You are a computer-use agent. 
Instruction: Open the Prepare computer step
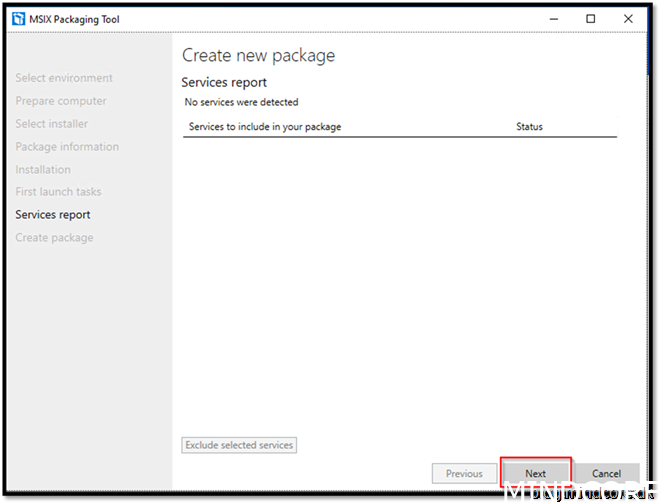click(61, 101)
